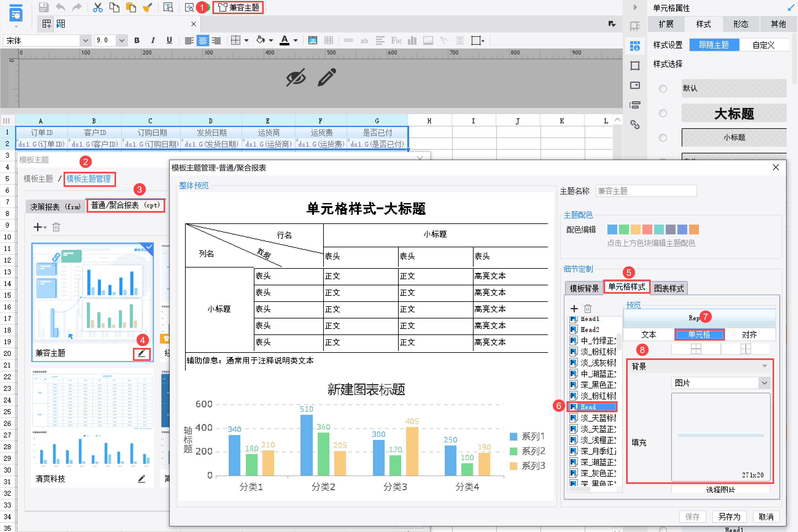Switch to 决策报表 (frm) tab
The width and height of the screenshot is (798, 532).
tap(55, 206)
